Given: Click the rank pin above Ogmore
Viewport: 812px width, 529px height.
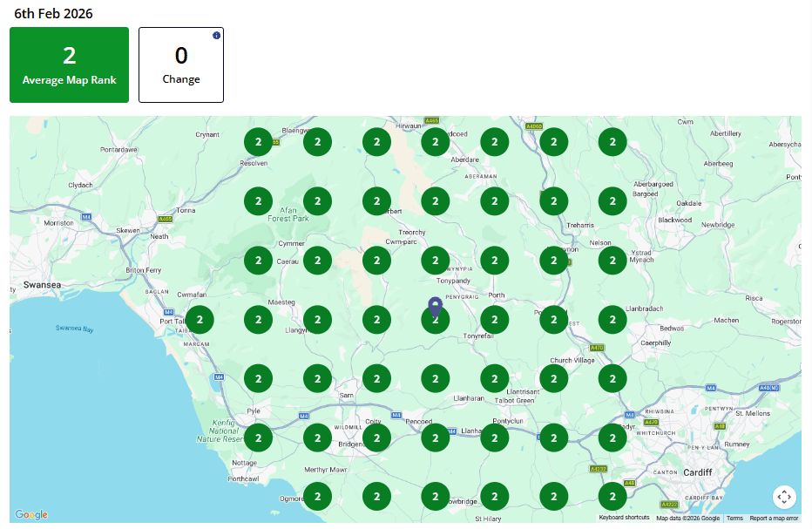Looking at the screenshot, I should (317, 497).
